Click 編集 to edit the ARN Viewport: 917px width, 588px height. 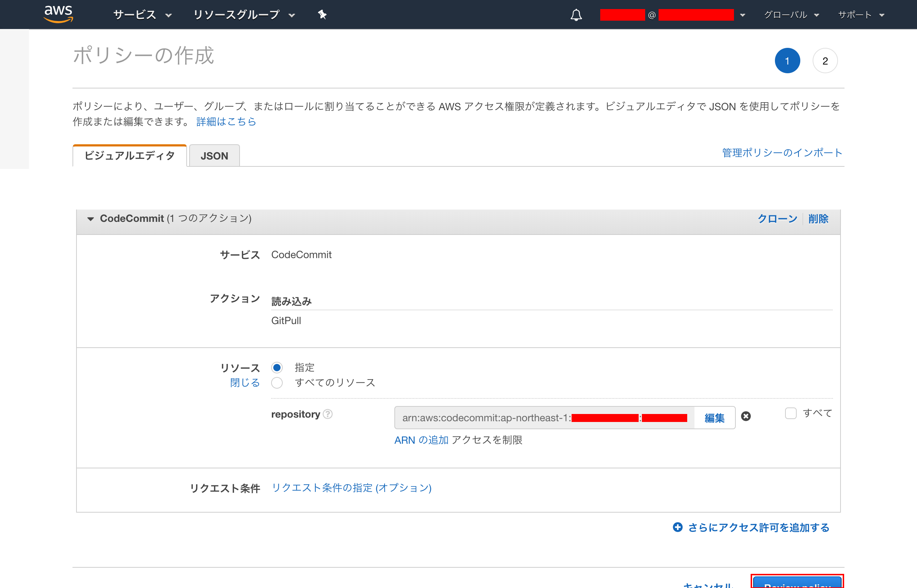tap(714, 418)
